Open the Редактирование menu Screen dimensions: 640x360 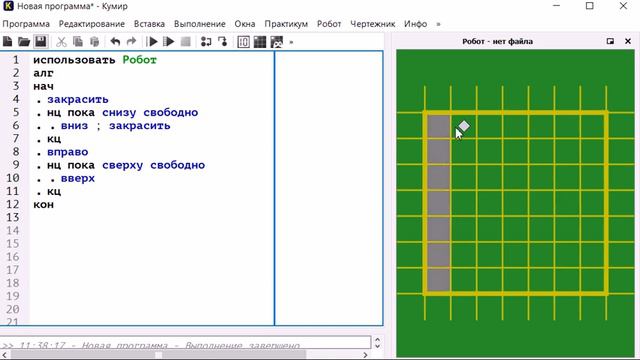92,24
